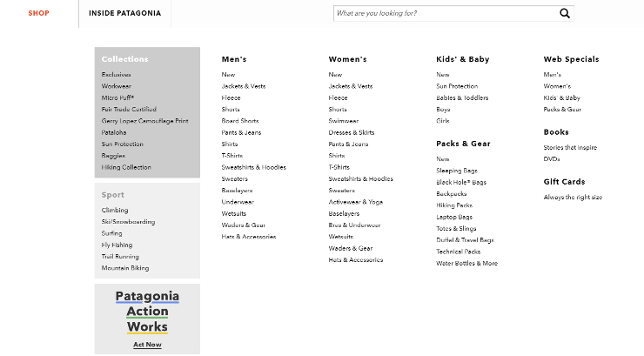The height and width of the screenshot is (356, 644).
Task: Choose Fly Fishing under Sport
Action: (117, 245)
